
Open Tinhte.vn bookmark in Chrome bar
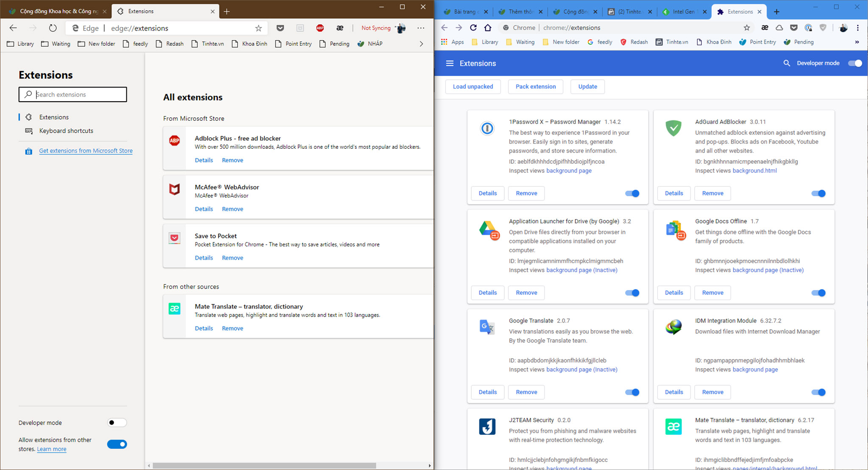tap(672, 42)
